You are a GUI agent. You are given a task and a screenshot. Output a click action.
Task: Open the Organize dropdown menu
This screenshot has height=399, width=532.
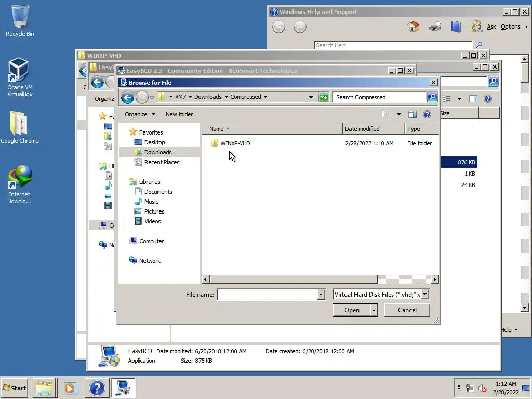(140, 114)
